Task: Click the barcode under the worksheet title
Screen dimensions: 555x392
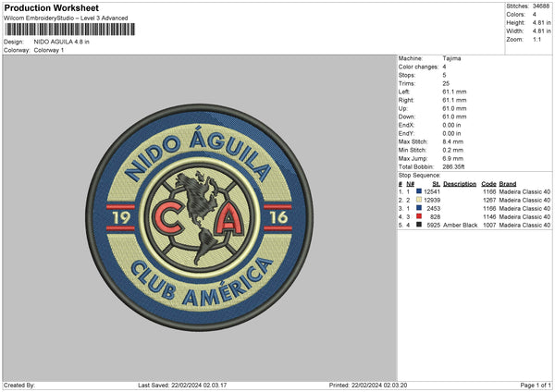Action: click(69, 30)
